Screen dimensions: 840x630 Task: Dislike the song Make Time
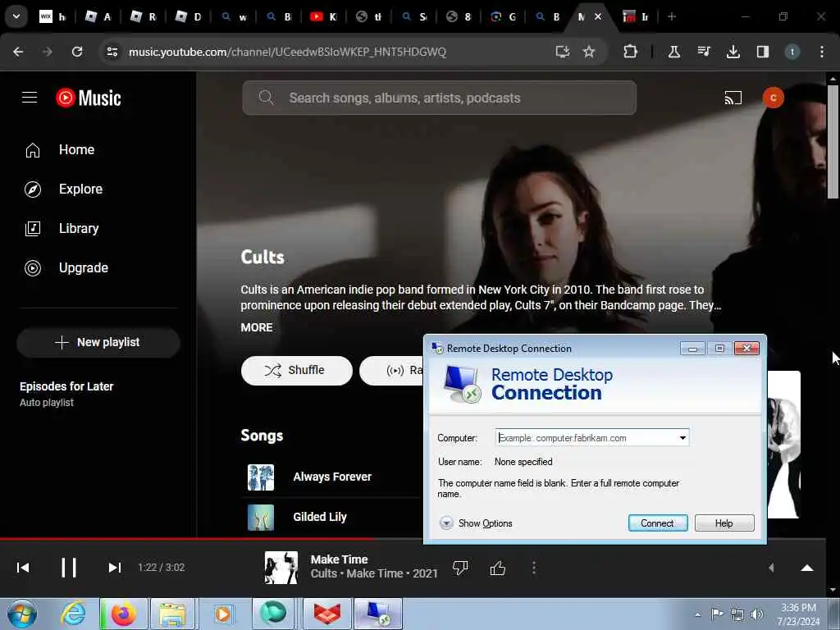point(460,568)
